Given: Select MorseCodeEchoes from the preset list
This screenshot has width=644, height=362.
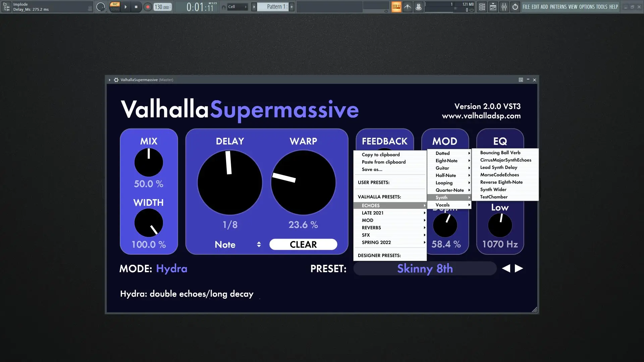Looking at the screenshot, I should coord(499,175).
